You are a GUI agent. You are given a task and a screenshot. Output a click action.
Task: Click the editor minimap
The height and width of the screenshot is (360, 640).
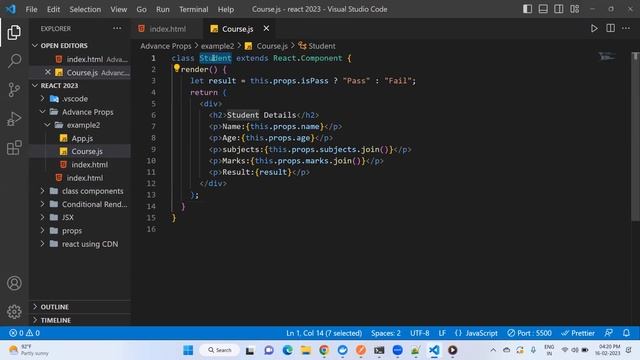[607, 56]
